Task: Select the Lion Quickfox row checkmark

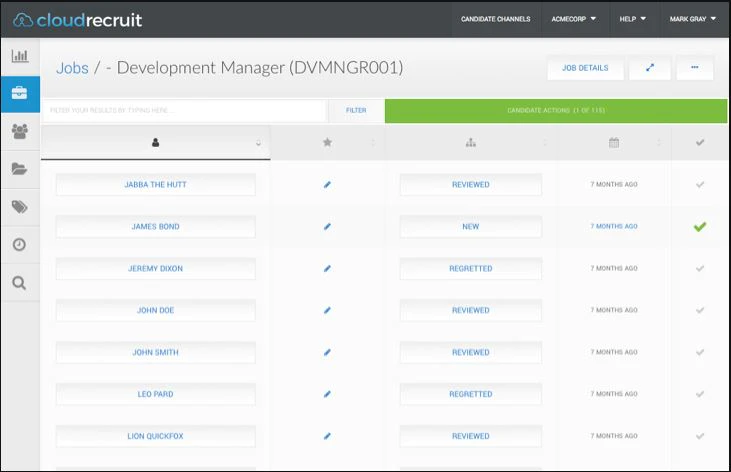Action: 700,436
